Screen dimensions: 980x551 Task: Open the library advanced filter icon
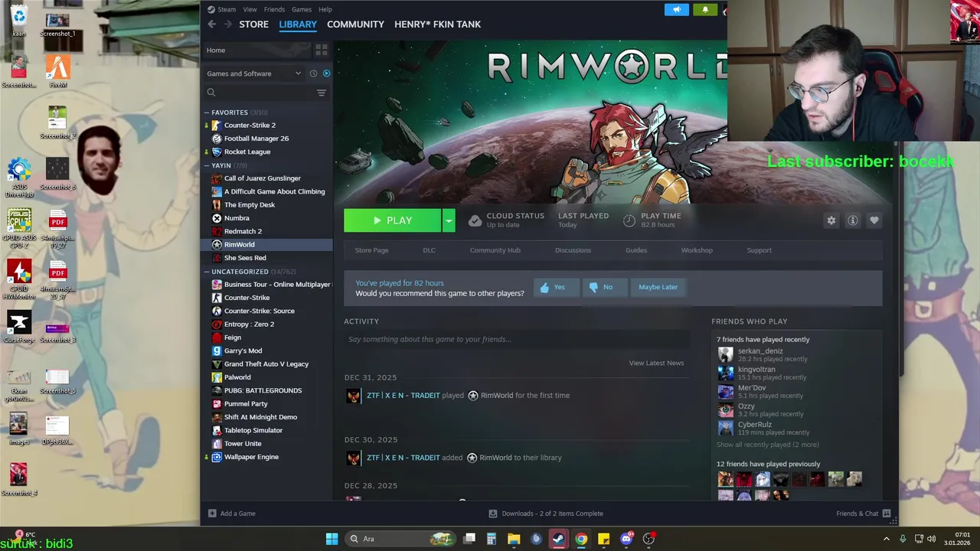[322, 93]
